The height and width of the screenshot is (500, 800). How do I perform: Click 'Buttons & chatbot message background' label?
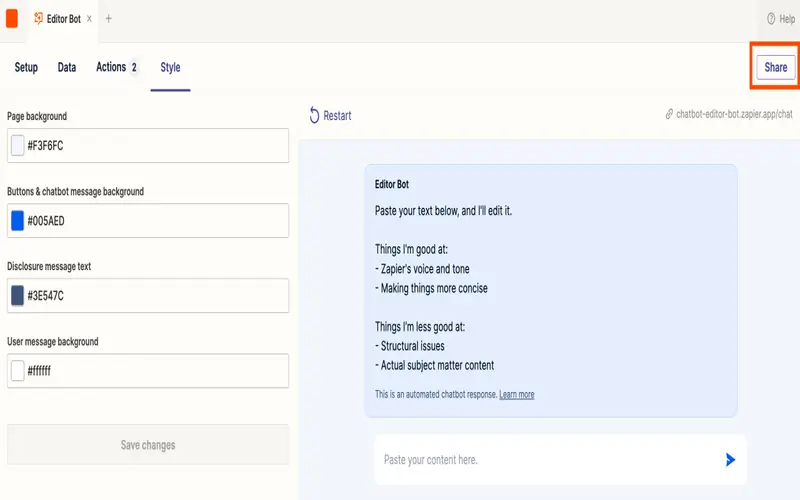coord(76,191)
